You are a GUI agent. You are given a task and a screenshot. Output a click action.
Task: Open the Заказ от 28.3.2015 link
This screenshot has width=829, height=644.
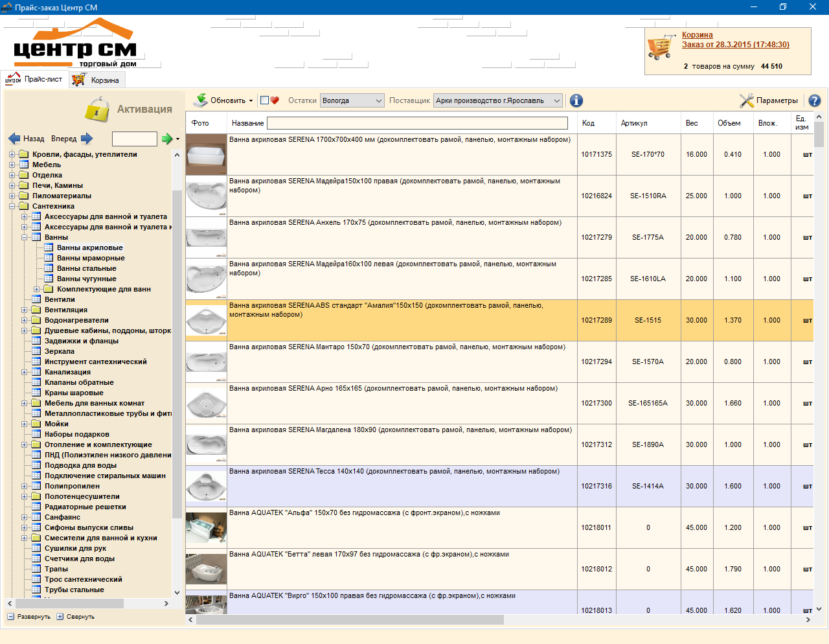coord(735,45)
